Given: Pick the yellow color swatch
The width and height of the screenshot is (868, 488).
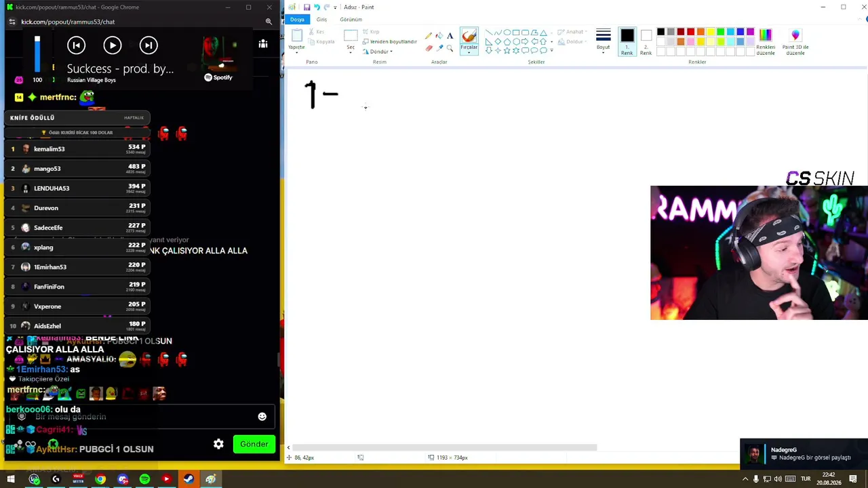Looking at the screenshot, I should tap(710, 32).
